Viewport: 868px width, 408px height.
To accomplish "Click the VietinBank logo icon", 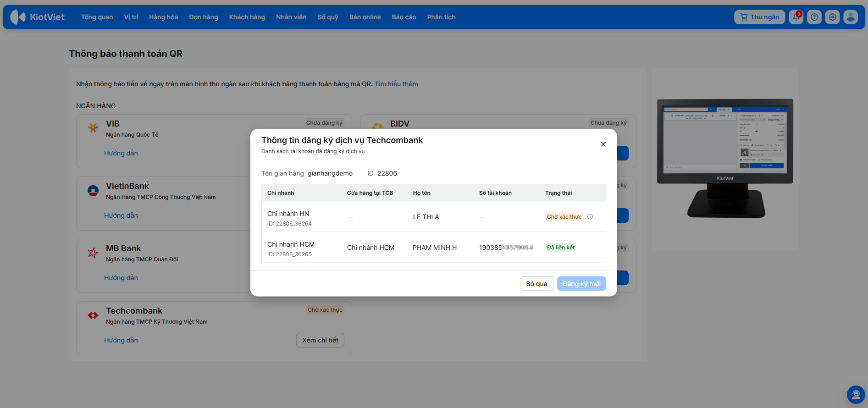I will (x=93, y=190).
